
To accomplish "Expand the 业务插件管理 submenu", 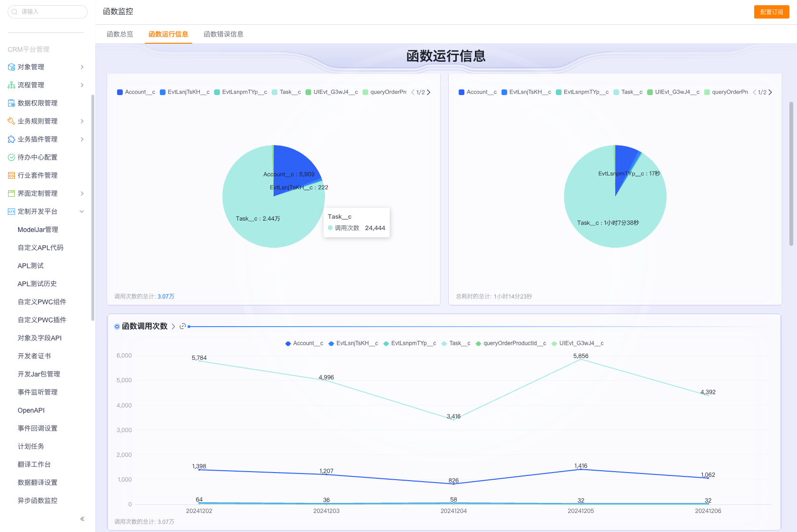I will [x=82, y=139].
